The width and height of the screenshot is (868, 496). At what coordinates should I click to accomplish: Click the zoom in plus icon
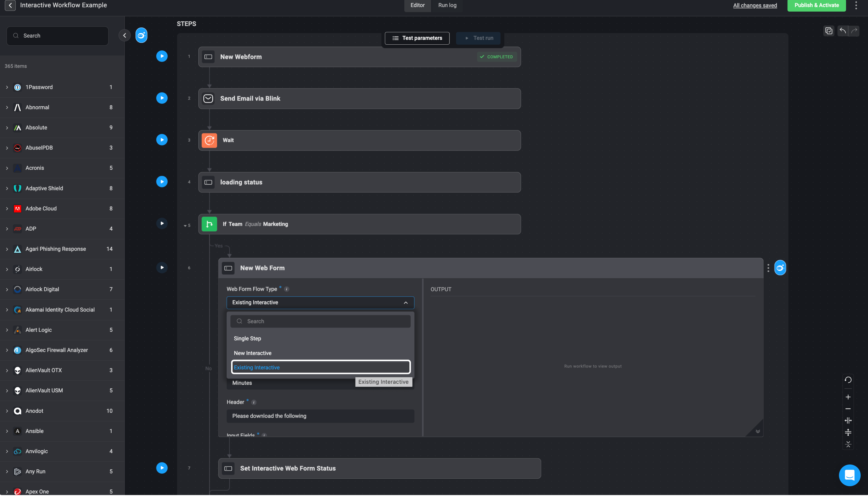click(x=848, y=397)
